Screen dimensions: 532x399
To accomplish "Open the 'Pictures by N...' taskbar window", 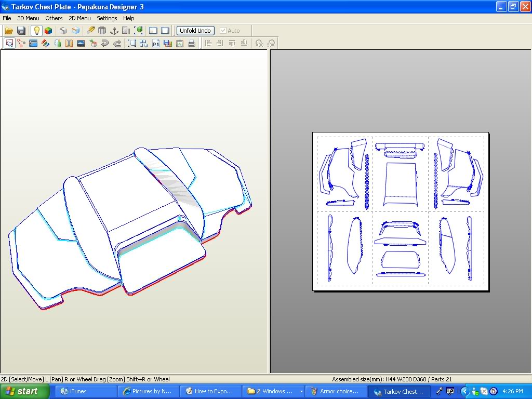I will 148,391.
